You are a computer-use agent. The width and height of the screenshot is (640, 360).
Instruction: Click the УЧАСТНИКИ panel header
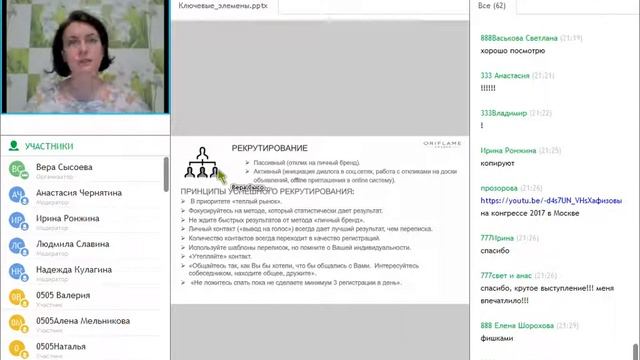[x=49, y=146]
